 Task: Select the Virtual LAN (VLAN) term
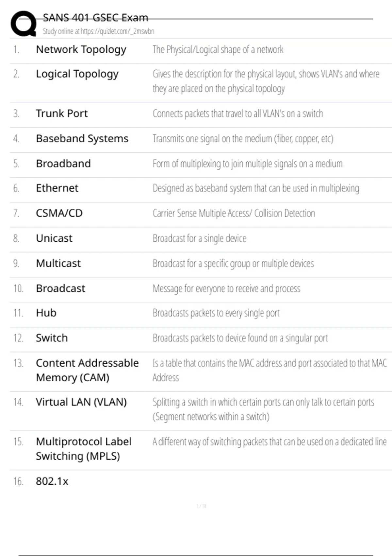tap(81, 402)
